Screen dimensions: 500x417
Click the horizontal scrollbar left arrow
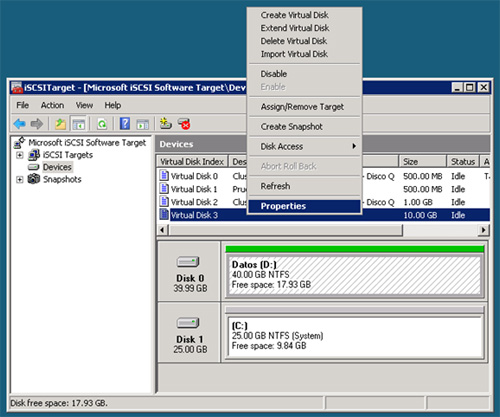pyautogui.click(x=162, y=230)
